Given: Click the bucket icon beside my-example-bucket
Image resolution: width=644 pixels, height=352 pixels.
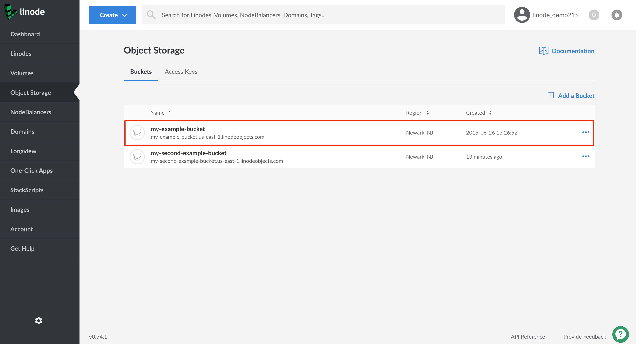Looking at the screenshot, I should [x=137, y=132].
